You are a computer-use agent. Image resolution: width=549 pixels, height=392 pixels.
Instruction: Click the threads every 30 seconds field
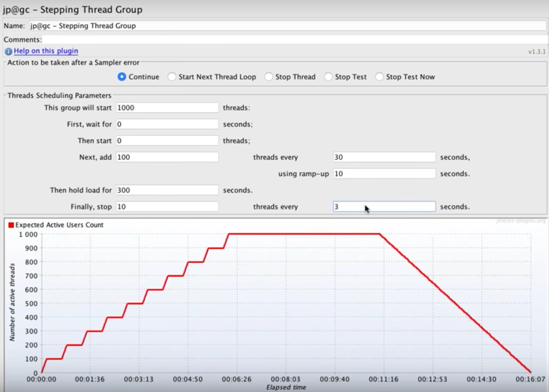(383, 157)
